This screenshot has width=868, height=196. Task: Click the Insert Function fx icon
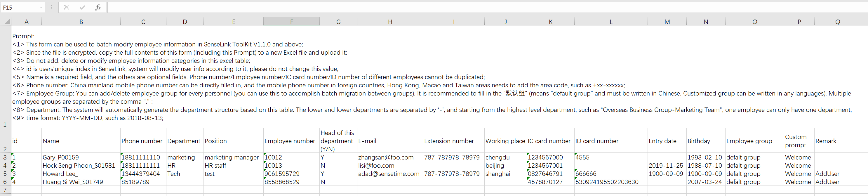(98, 7)
